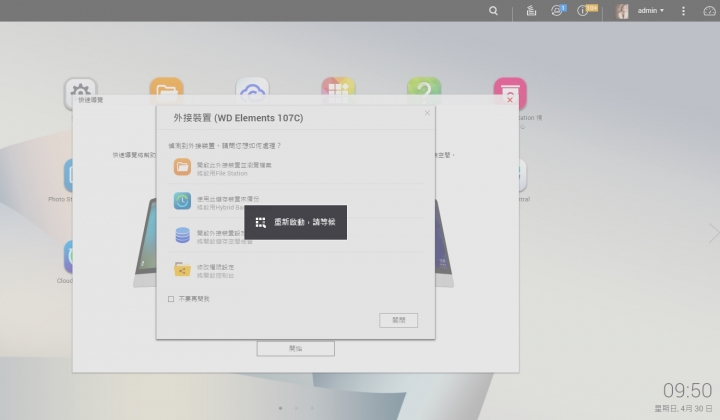This screenshot has height=420, width=720.
Task: Open the search magnifier in top bar
Action: point(493,11)
